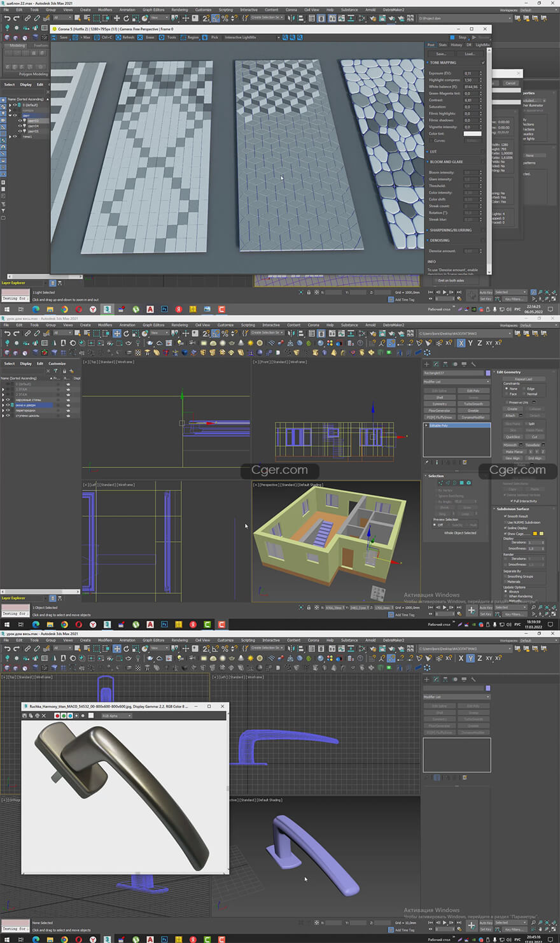Click Zoom viewport tool in house scene window
The image size is (560, 943).
(x=533, y=607)
